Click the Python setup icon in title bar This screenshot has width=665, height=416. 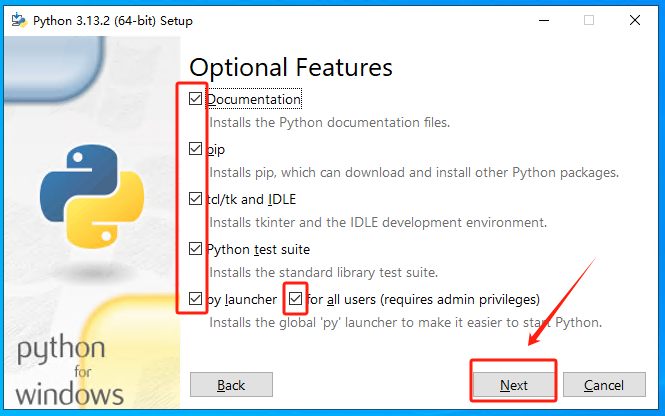(18, 20)
